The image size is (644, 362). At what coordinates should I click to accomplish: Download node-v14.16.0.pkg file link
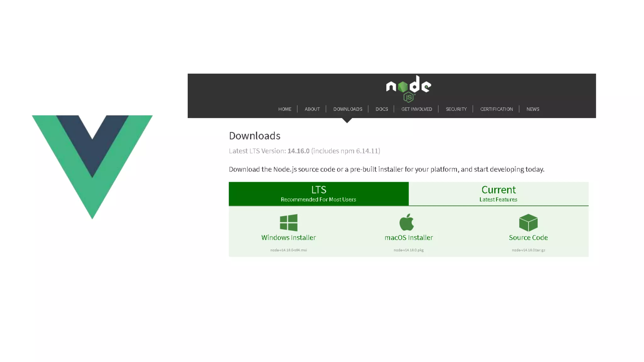[x=408, y=250]
